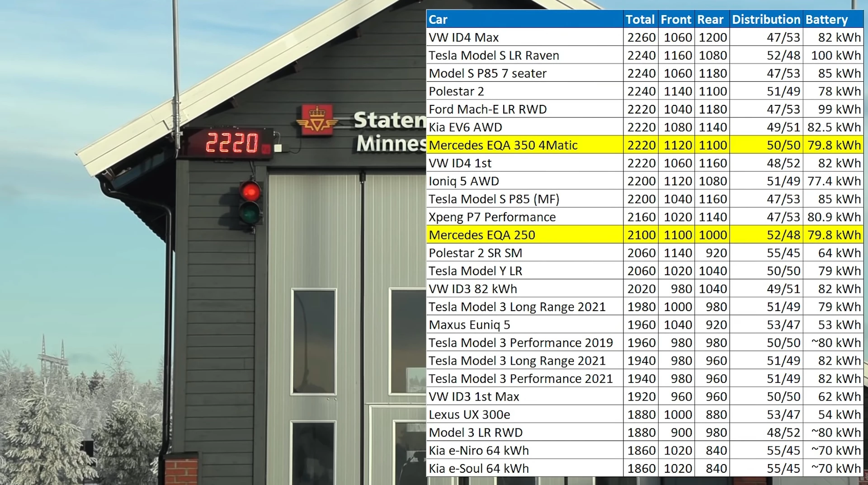Click the 77.4 kWh battery value
Viewport: 868px width, 485px height.
click(834, 181)
